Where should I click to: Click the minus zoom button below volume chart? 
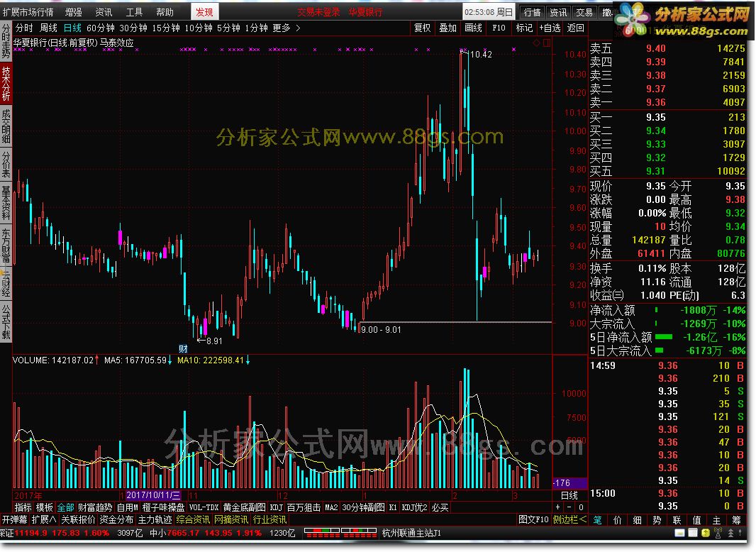point(569,507)
